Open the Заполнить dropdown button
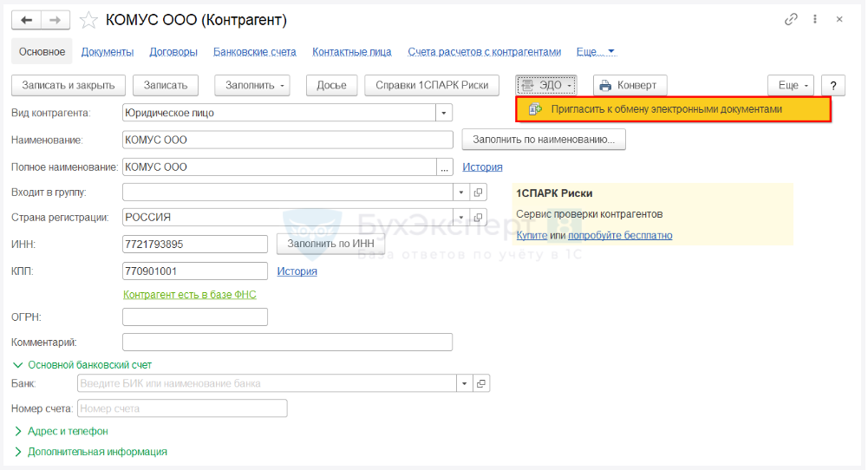The width and height of the screenshot is (868, 470). [251, 85]
